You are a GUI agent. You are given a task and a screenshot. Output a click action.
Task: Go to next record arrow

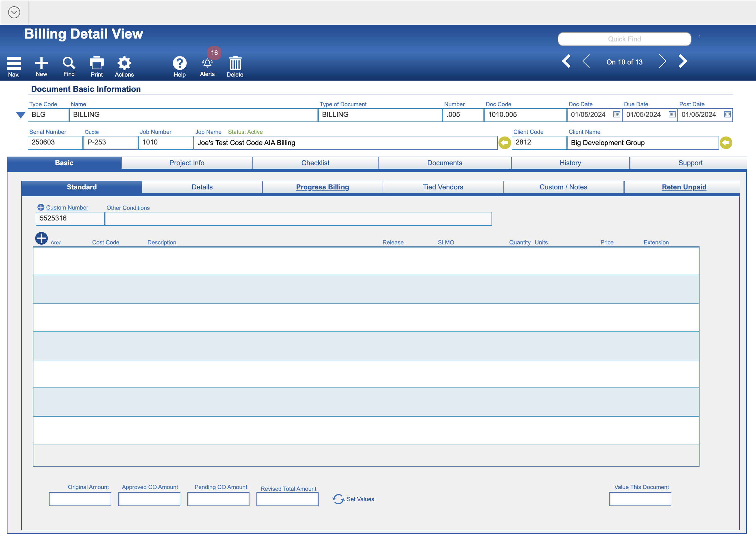[x=662, y=61]
